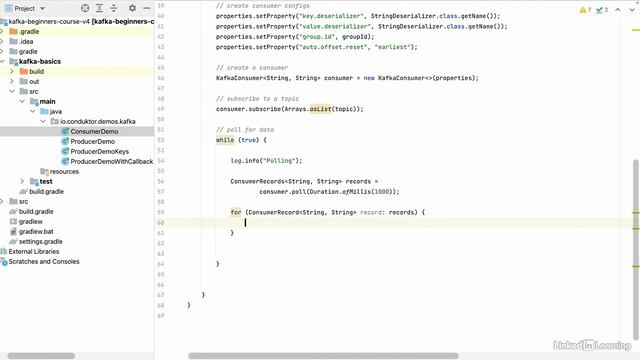This screenshot has width=640, height=360.
Task: Select the root-level build.gradle file
Action: [36, 211]
